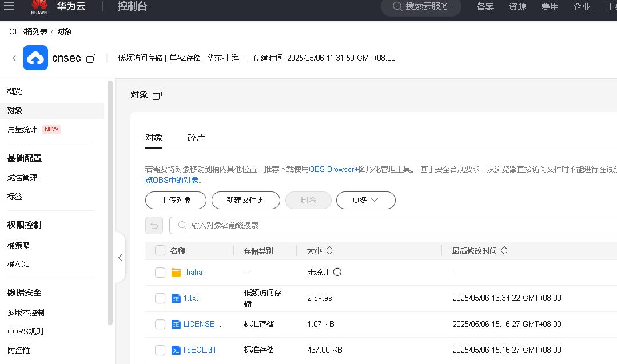Image resolution: width=617 pixels, height=364 pixels.
Task: Open 资源 in the top bar
Action: 518,7
